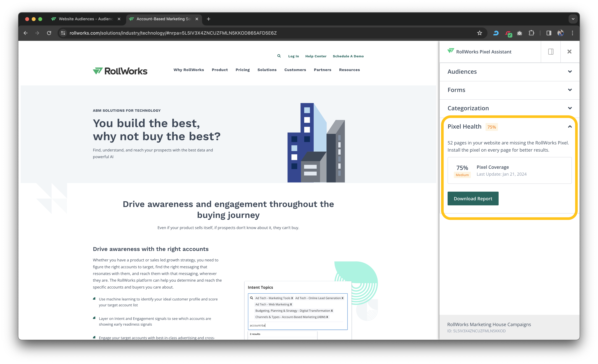The image size is (598, 364).
Task: Click the advertiser ID 5L5IV3X4ZNCUZFMLN5KKOD text
Action: tap(476, 331)
